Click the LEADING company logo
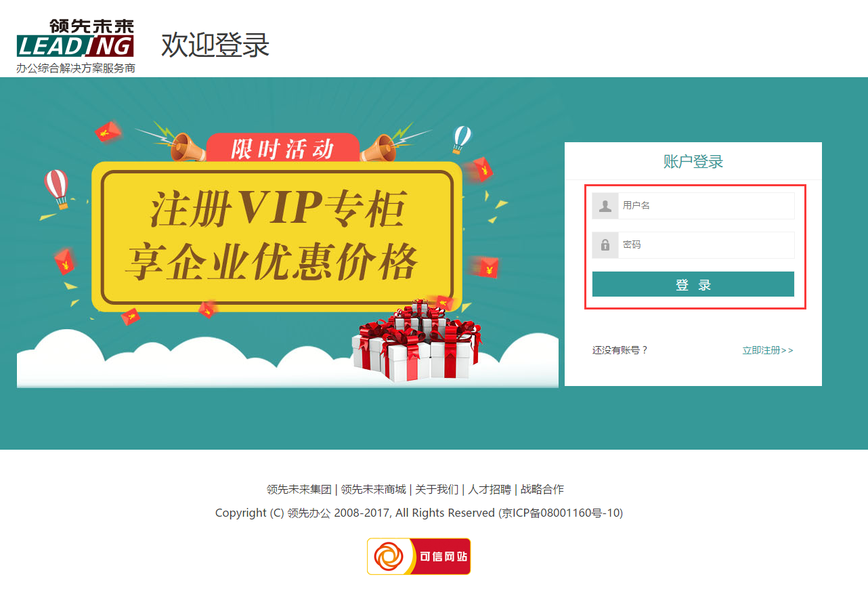 click(x=76, y=45)
